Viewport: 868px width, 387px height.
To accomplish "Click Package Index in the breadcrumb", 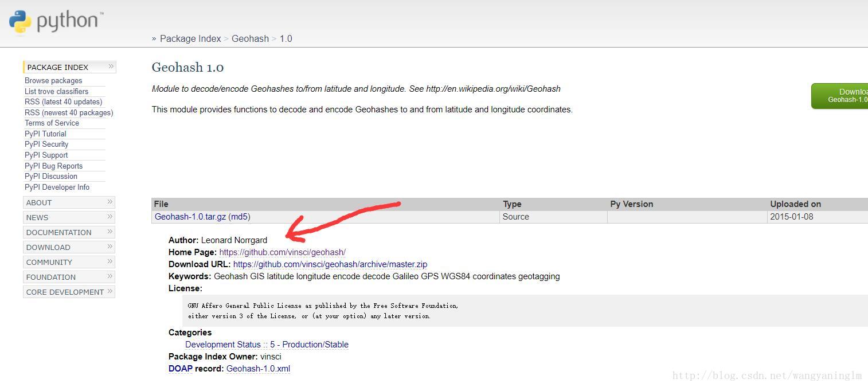I will coord(190,38).
